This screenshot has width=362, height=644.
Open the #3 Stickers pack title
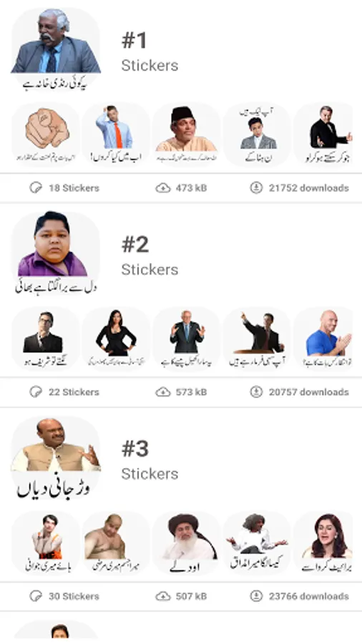click(150, 461)
